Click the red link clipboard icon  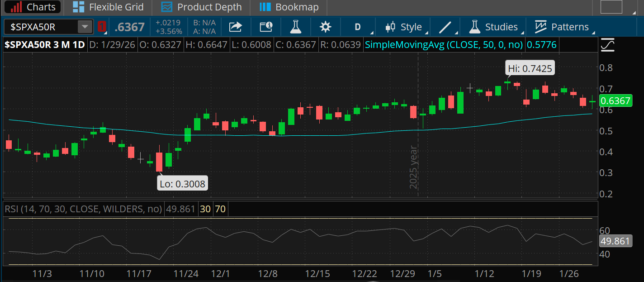click(102, 27)
